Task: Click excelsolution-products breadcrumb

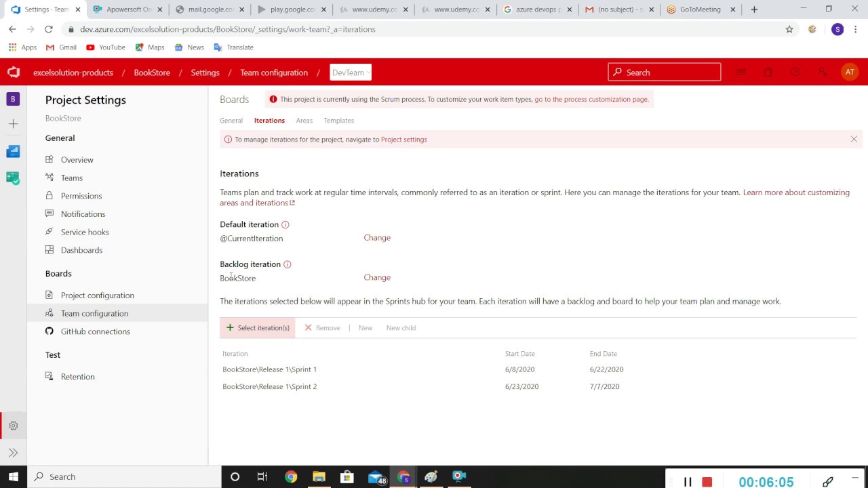Action: click(73, 73)
